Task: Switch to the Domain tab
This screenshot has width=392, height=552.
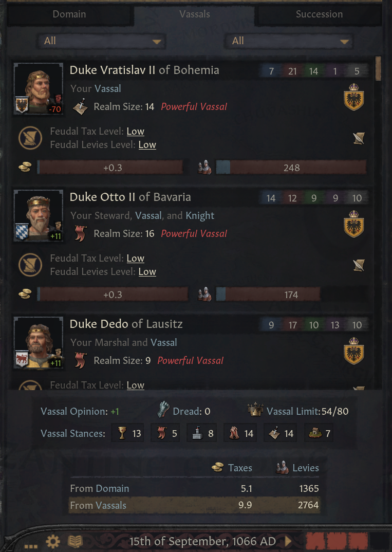Action: point(69,14)
